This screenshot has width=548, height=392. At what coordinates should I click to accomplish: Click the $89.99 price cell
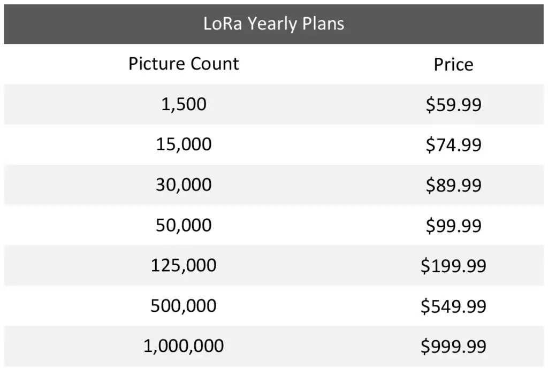453,185
